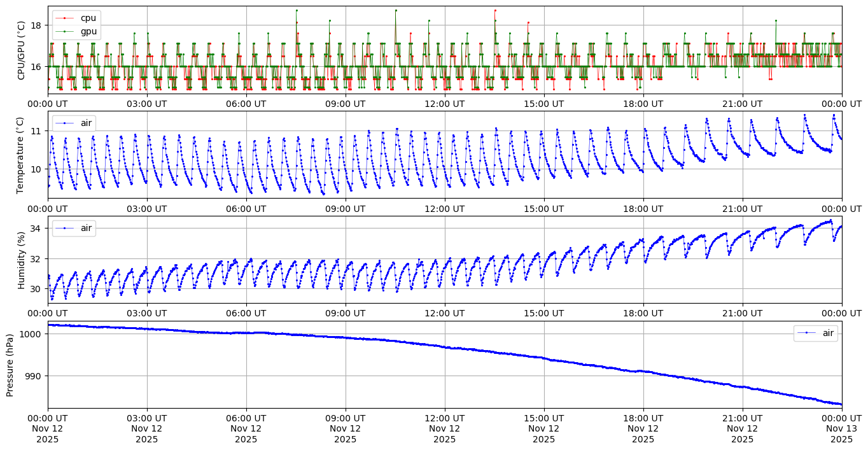The image size is (868, 450).
Task: Click the '00:00 UT Nov 13 2025' tick label
Action: pos(841,428)
